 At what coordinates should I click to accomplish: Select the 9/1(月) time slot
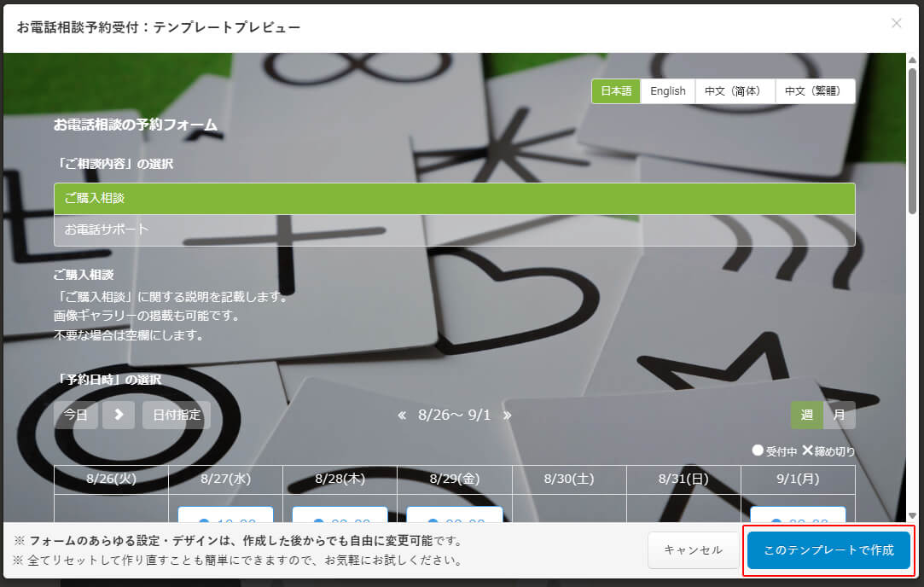pyautogui.click(x=798, y=515)
